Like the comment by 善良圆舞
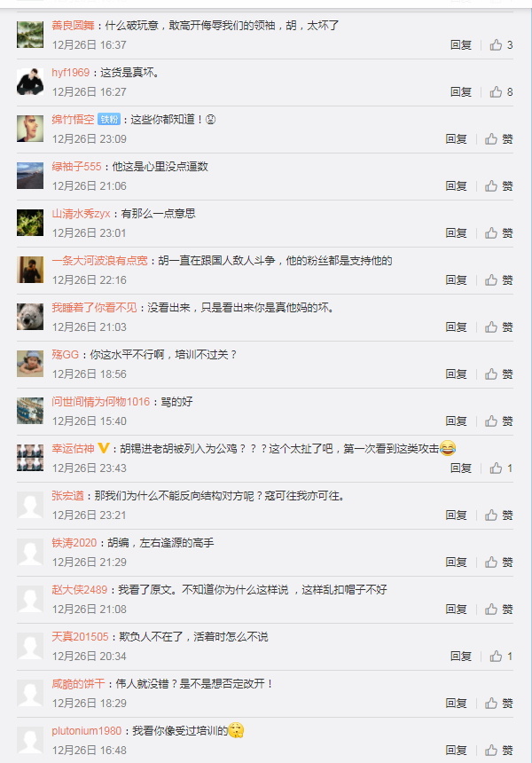The width and height of the screenshot is (532, 763). point(501,45)
